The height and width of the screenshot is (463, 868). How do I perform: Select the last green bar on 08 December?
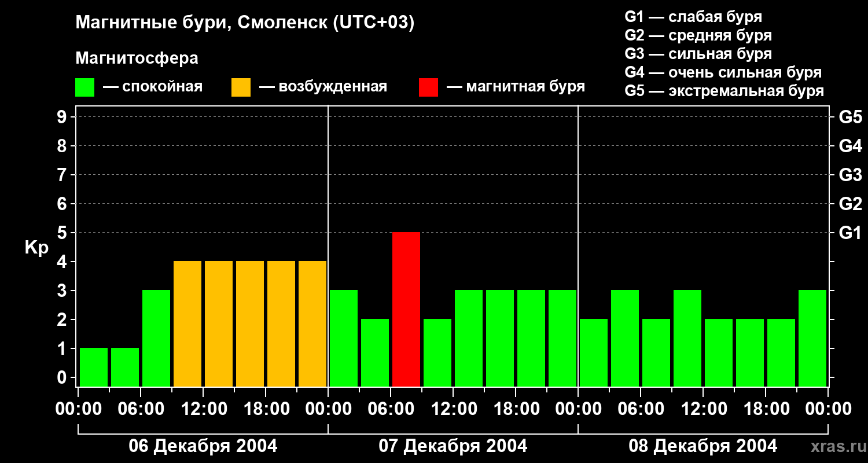(x=812, y=338)
